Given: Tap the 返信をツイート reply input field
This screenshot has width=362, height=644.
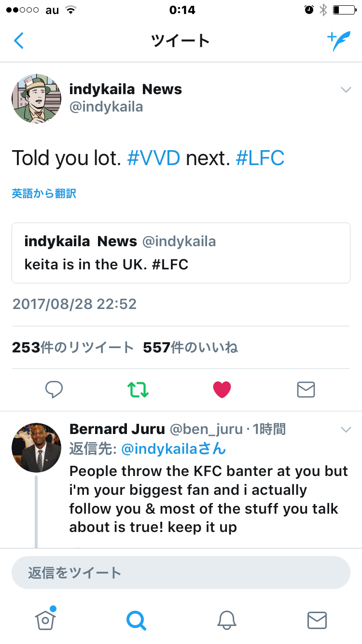Looking at the screenshot, I should click(181, 573).
